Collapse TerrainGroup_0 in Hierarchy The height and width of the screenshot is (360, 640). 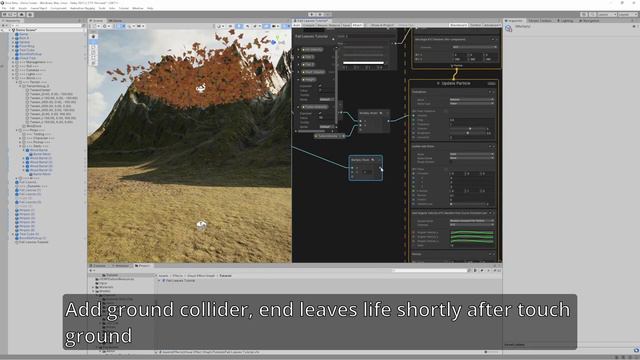click(20, 86)
